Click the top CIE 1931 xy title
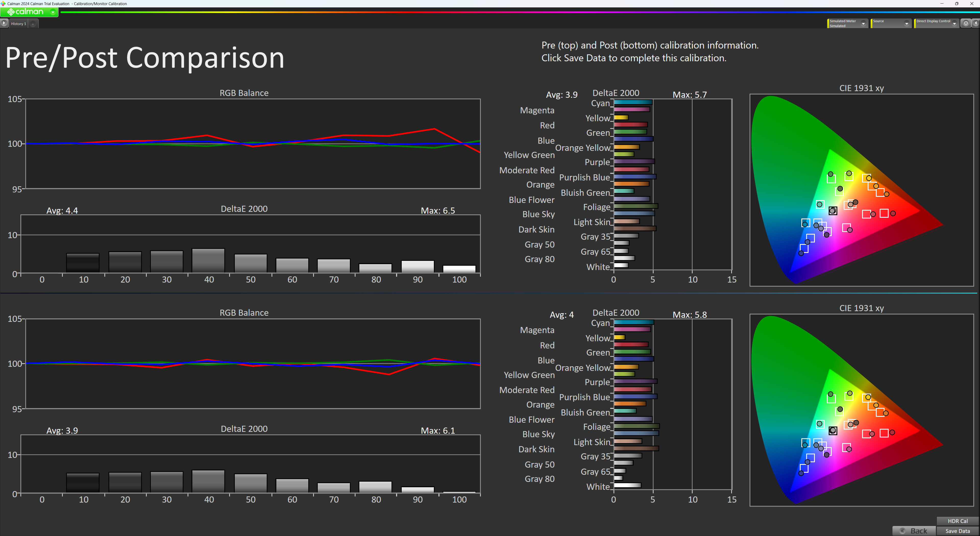Screen dimensions: 980x536 [861, 88]
